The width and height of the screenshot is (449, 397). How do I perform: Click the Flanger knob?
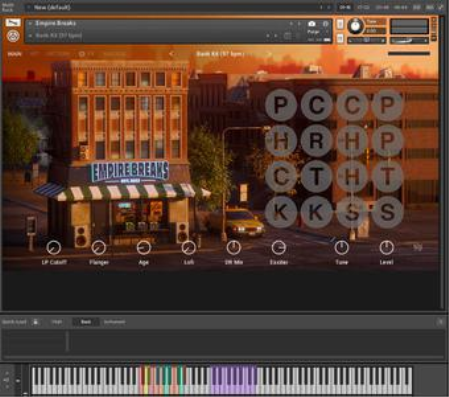pyautogui.click(x=99, y=247)
